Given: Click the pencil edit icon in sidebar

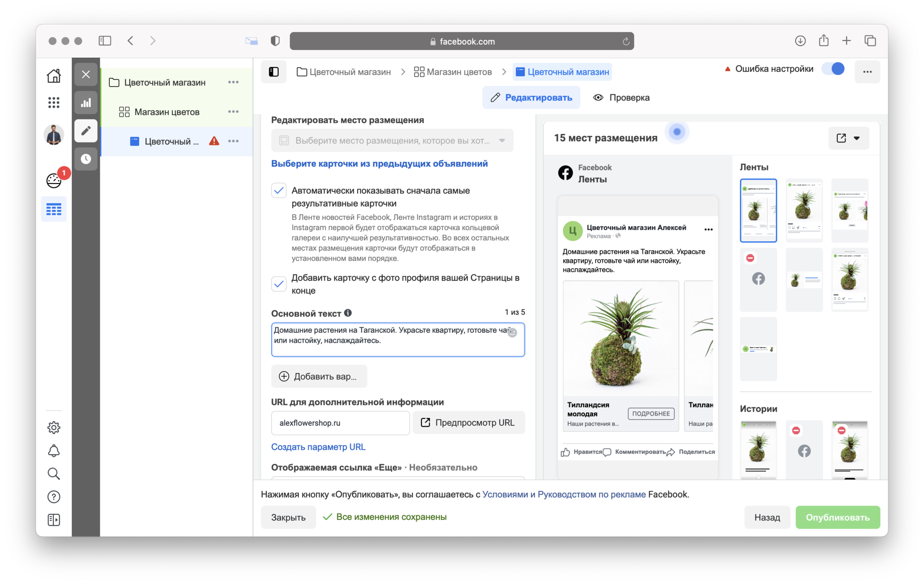Looking at the screenshot, I should [86, 131].
